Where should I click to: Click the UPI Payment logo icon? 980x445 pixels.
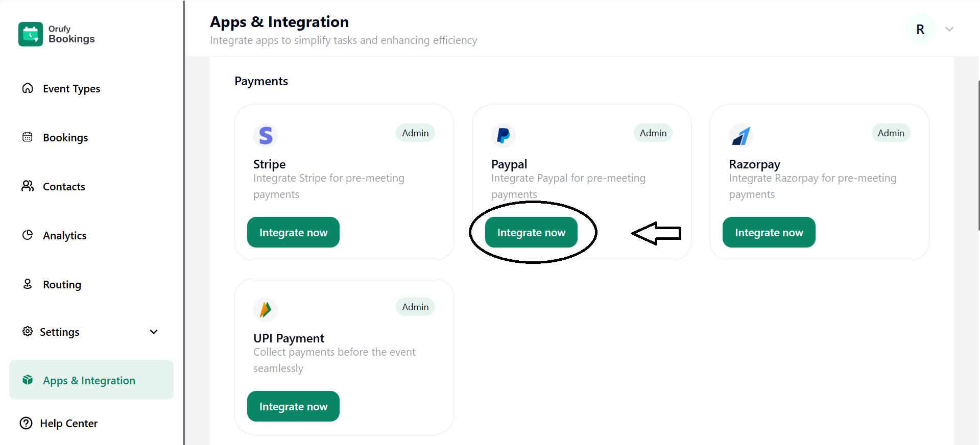265,309
